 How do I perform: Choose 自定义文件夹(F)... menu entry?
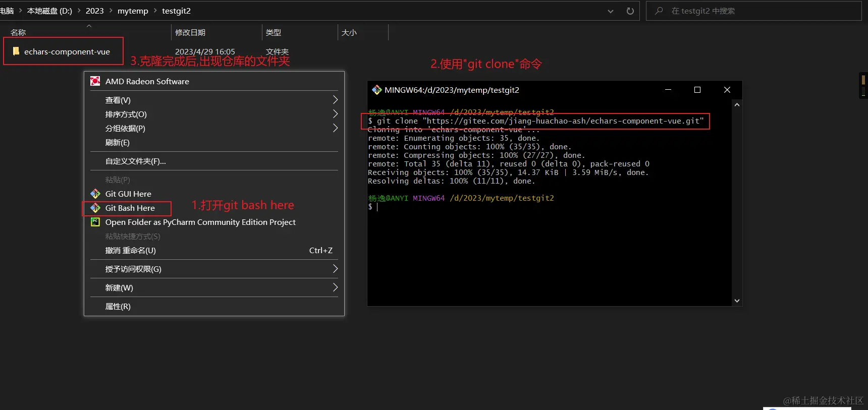coord(214,161)
